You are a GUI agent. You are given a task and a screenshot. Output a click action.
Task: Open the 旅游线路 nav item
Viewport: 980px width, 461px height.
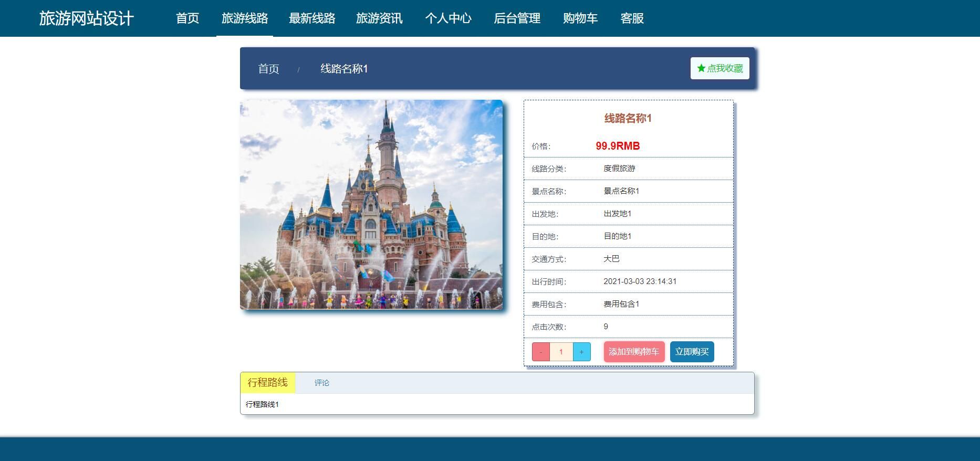pyautogui.click(x=245, y=18)
